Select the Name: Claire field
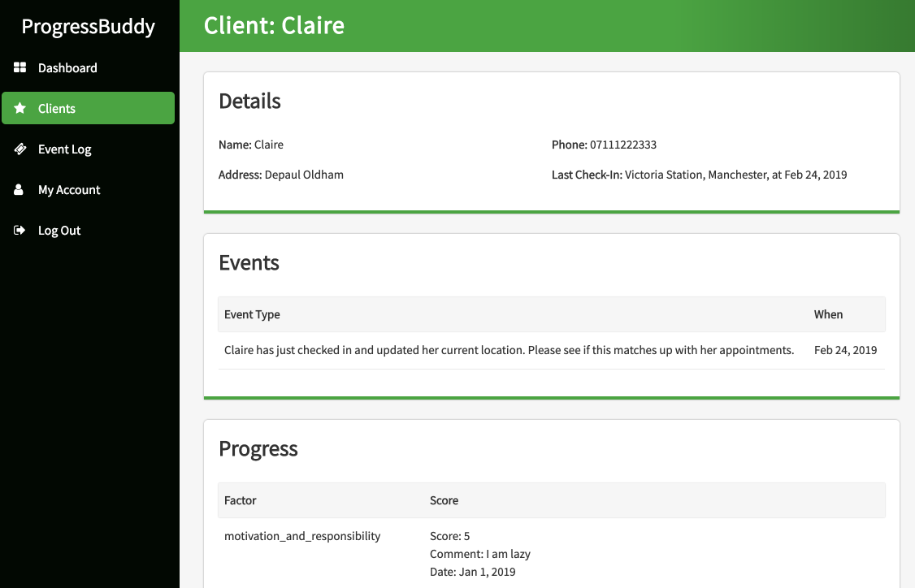915x588 pixels. [251, 145]
